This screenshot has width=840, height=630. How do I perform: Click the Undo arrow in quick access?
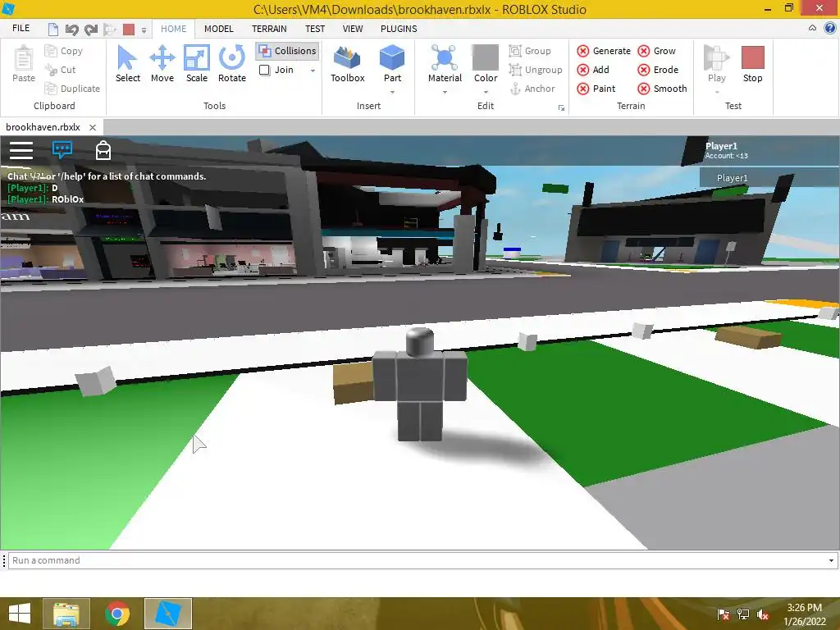click(72, 30)
